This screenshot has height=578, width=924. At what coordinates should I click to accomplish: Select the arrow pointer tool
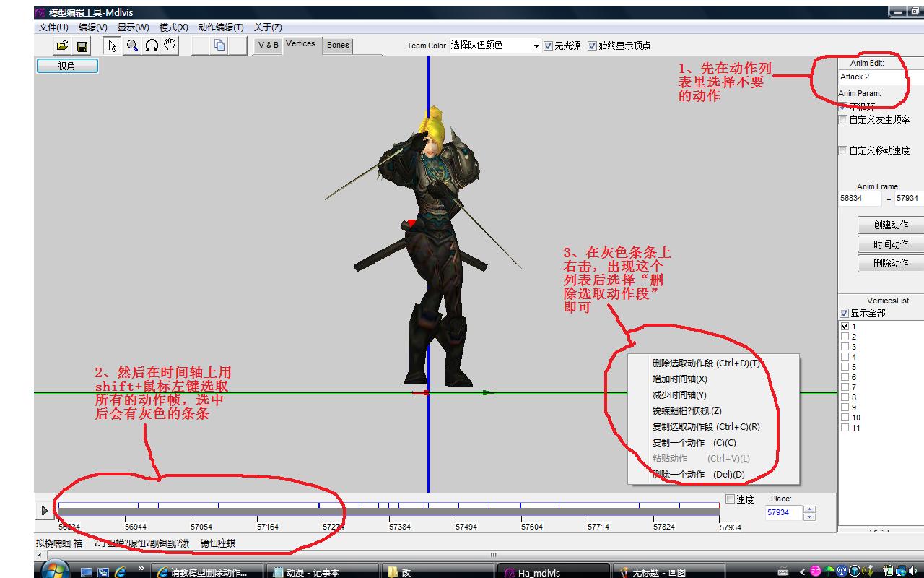coord(112,46)
